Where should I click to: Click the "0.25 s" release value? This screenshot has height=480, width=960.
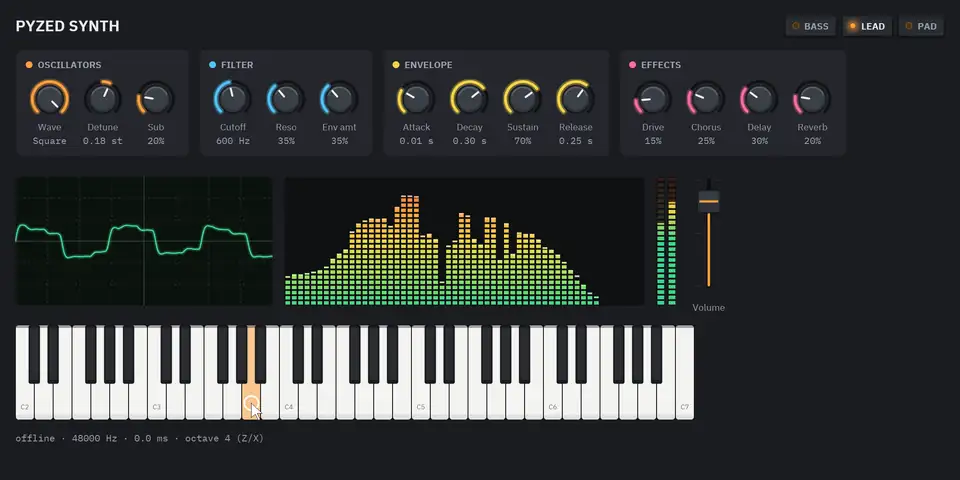576,141
